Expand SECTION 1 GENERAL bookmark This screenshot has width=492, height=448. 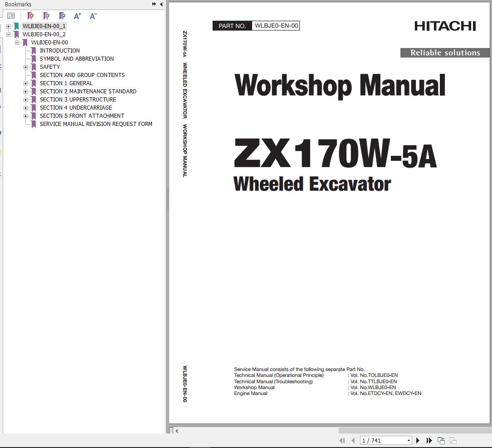coord(26,83)
